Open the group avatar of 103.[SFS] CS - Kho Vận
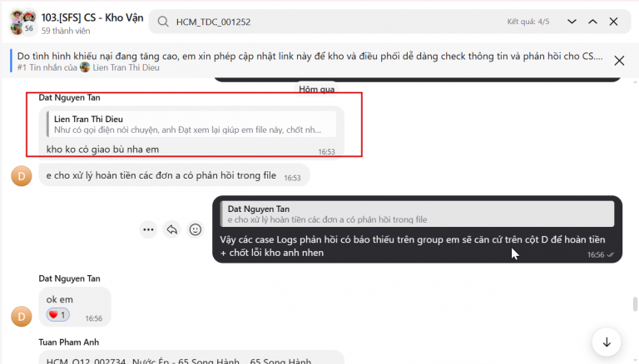This screenshot has height=364, width=639. pyautogui.click(x=22, y=22)
